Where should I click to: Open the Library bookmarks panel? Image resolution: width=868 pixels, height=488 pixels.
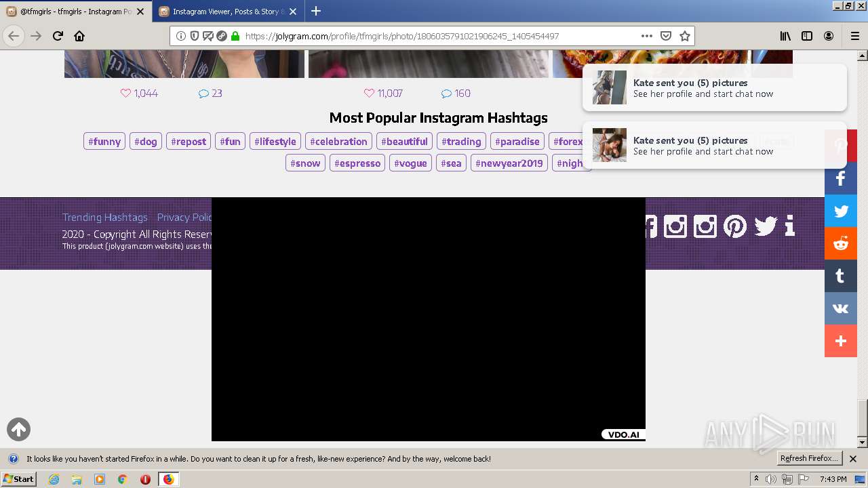tap(785, 36)
